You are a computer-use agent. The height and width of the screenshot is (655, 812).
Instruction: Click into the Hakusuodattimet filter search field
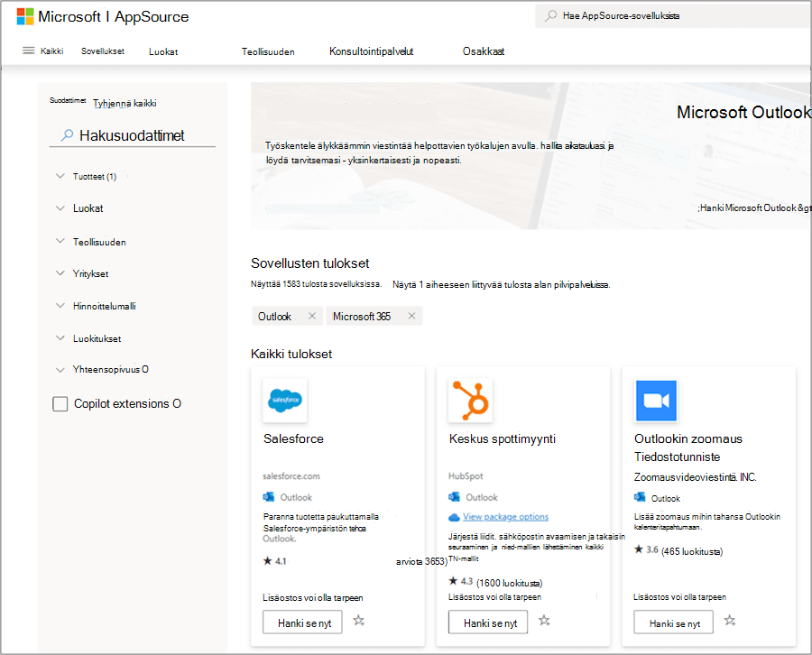tap(132, 135)
